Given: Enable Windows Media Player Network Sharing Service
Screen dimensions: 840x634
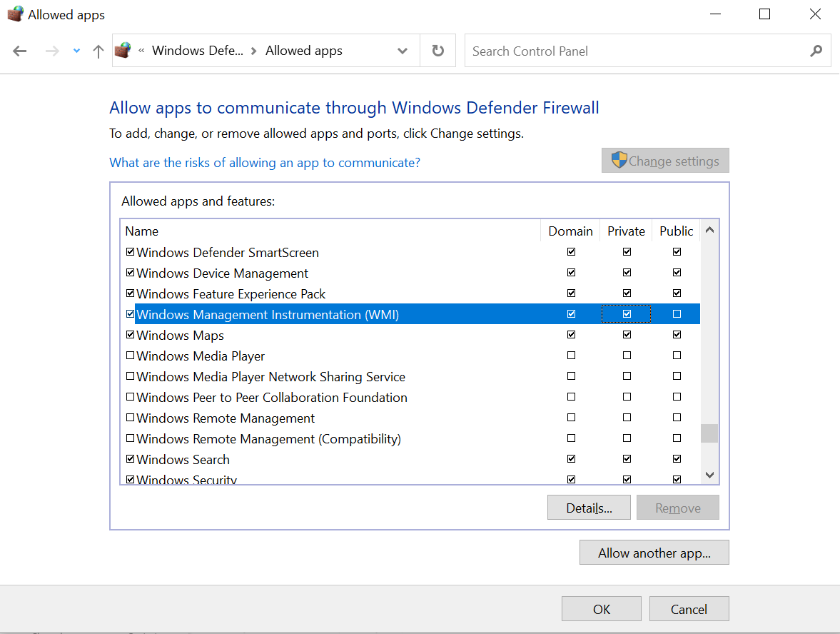Looking at the screenshot, I should click(x=130, y=376).
